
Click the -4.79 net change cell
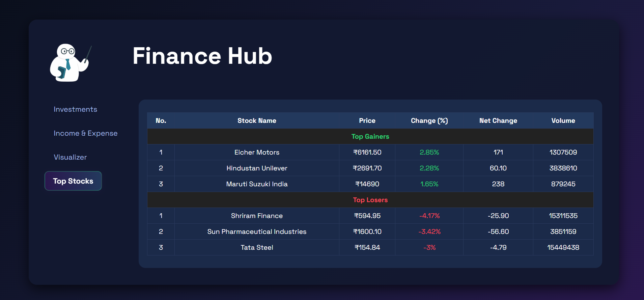coord(498,247)
